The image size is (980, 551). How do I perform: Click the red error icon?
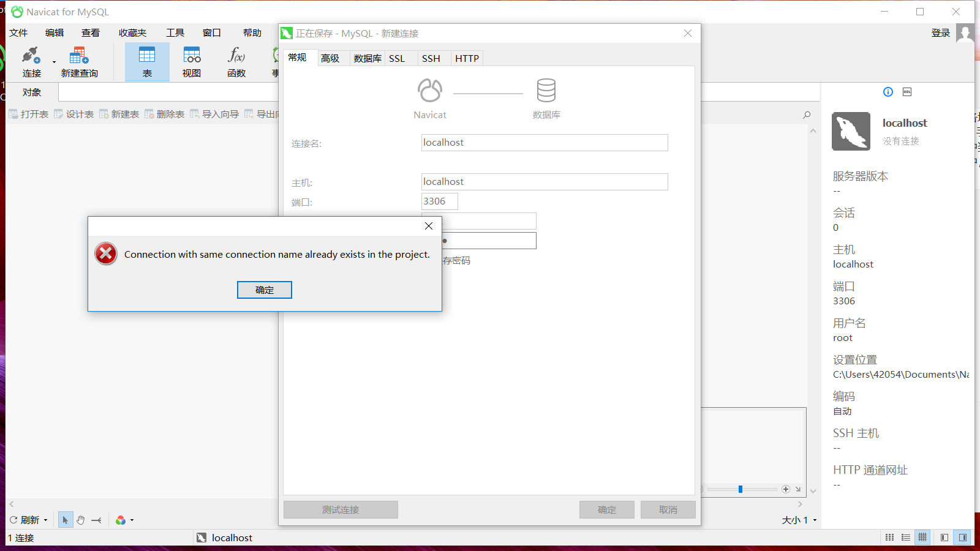[x=106, y=253]
